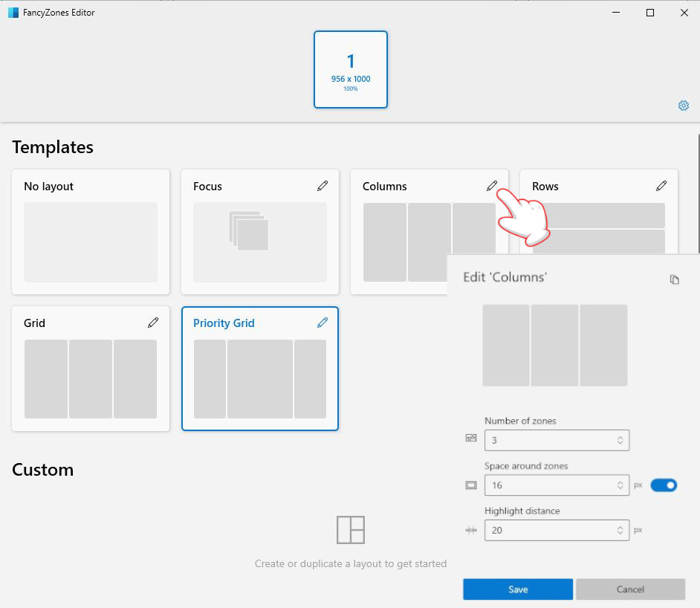Save the Columns layout changes
The image size is (700, 608).
(518, 589)
